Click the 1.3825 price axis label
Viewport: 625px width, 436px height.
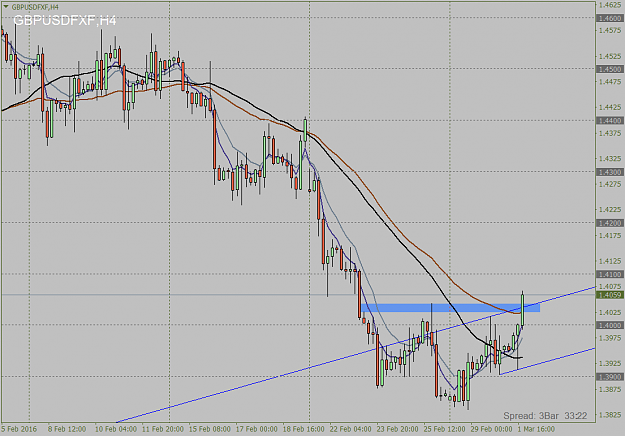[x=610, y=415]
